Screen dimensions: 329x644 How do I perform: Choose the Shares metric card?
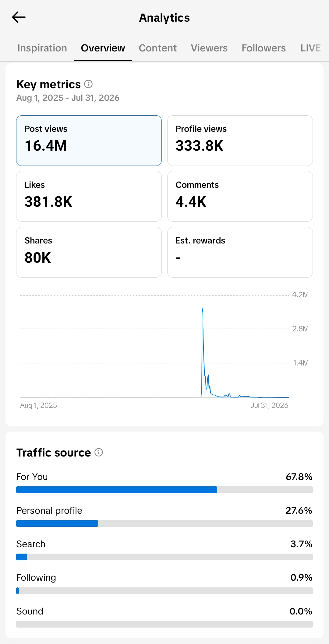[89, 252]
